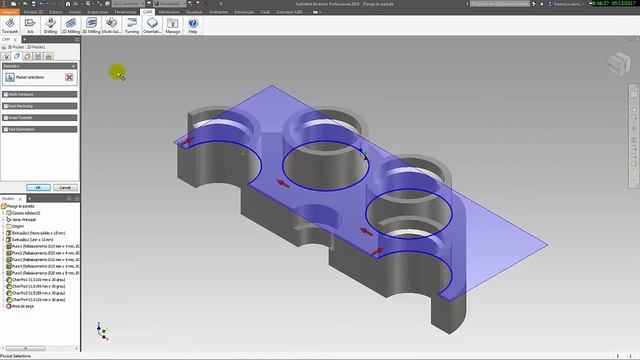Enable the Stock Contours checkbox
The width and height of the screenshot is (640, 360).
6,94
